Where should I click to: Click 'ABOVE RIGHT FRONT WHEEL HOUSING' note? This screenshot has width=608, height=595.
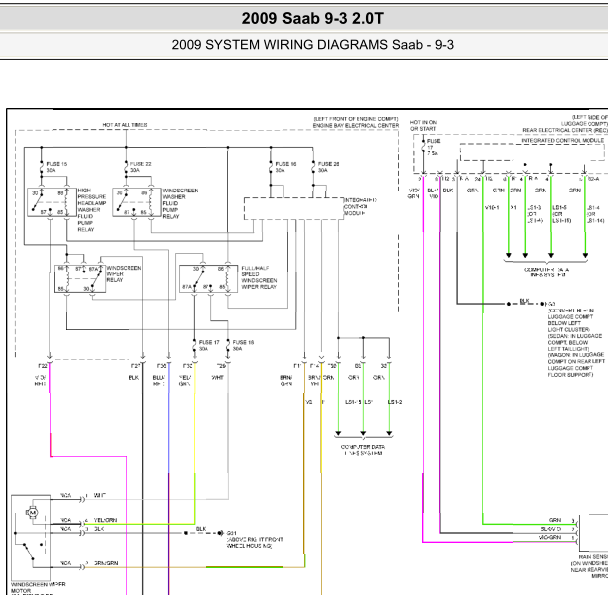tap(255, 543)
